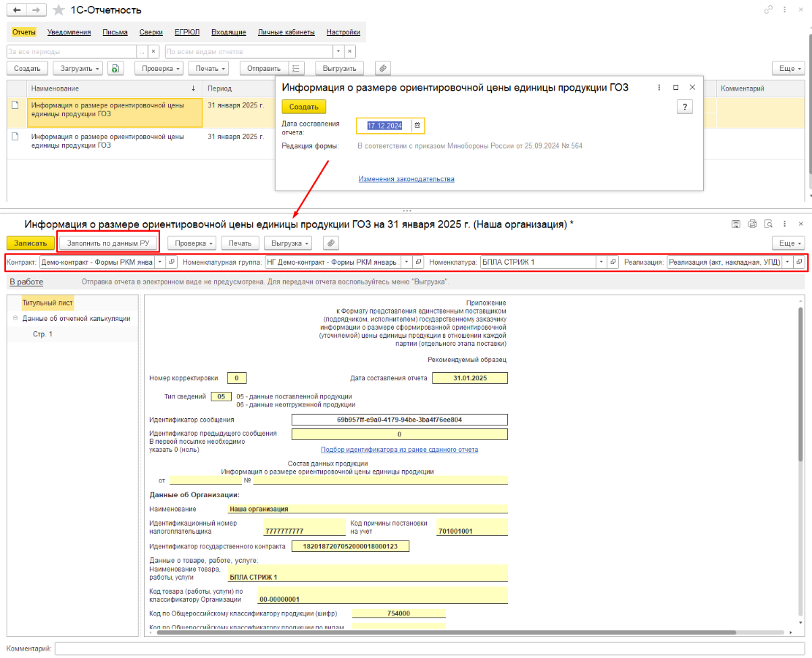Click the help question mark button
This screenshot has height=658, width=812.
point(684,107)
